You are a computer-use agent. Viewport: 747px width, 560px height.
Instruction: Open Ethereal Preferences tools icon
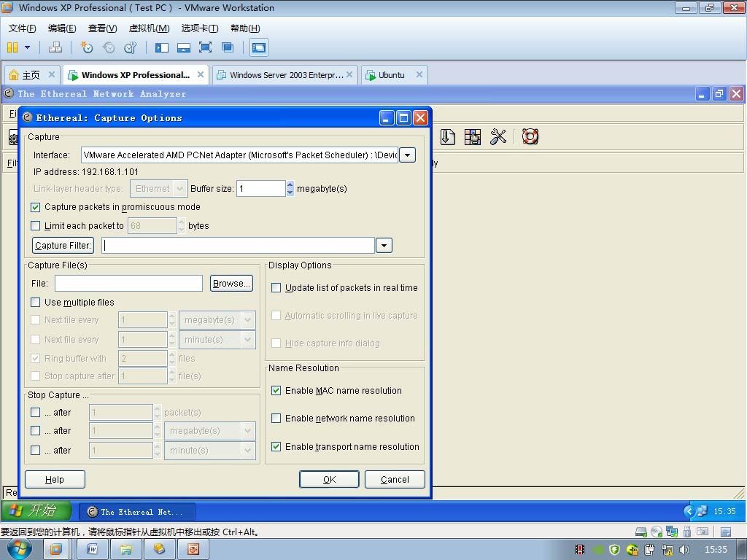pyautogui.click(x=498, y=136)
